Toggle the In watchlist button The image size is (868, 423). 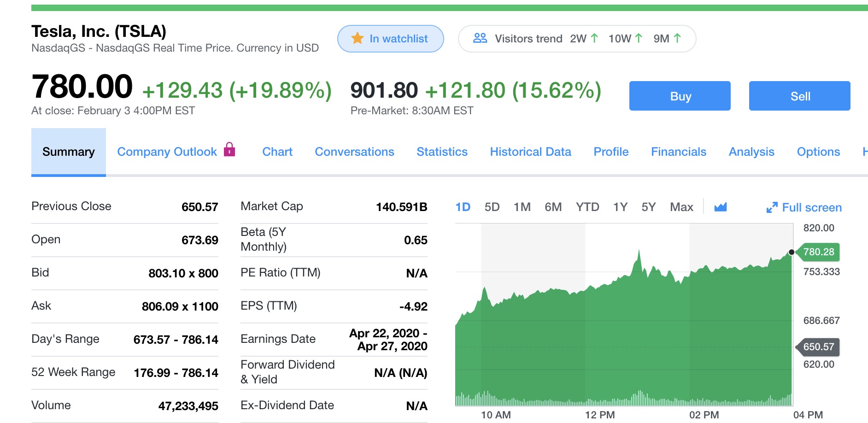tap(391, 39)
